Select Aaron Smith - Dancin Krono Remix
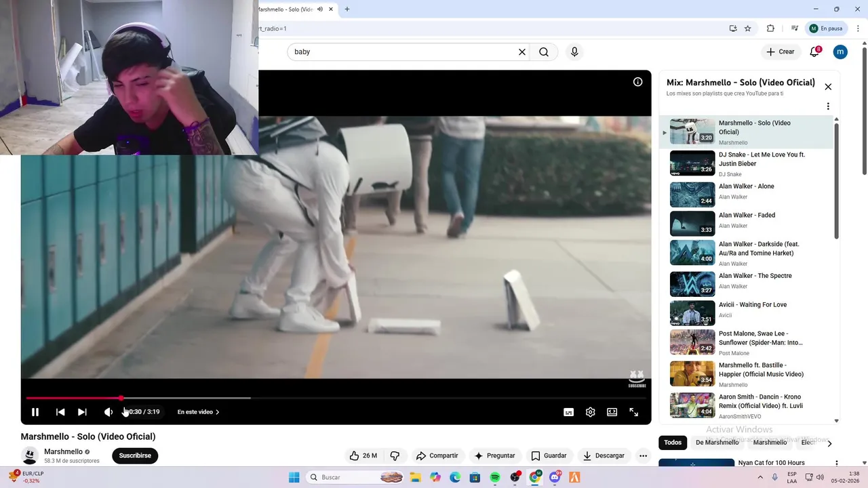Screen dimensions: 868x488 746,405
